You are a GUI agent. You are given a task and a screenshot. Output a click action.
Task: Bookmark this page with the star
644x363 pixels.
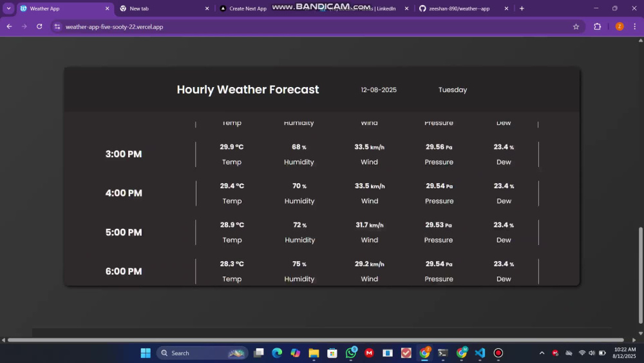576,26
